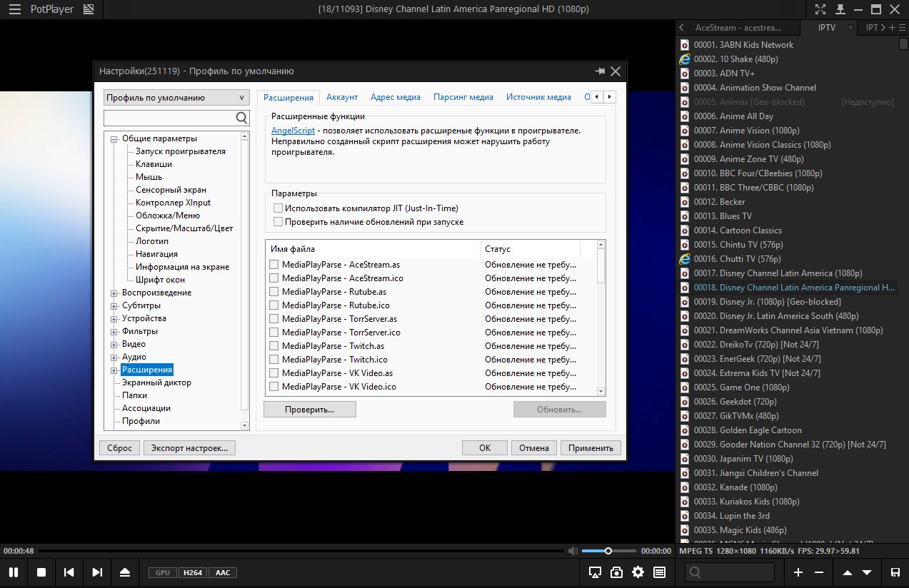
Task: Expand the 'Воспроизведение' tree node
Action: (x=114, y=293)
